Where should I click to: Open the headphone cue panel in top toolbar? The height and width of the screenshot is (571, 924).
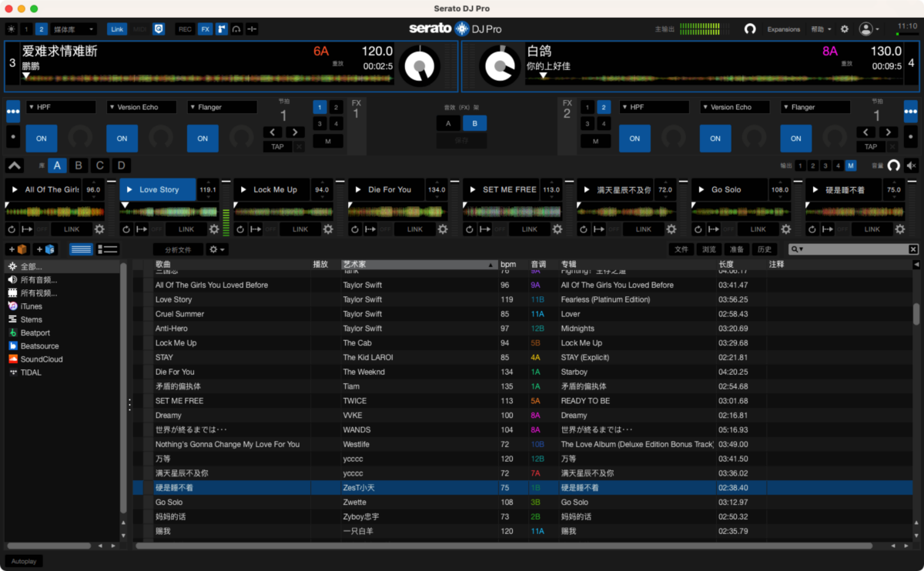[237, 29]
